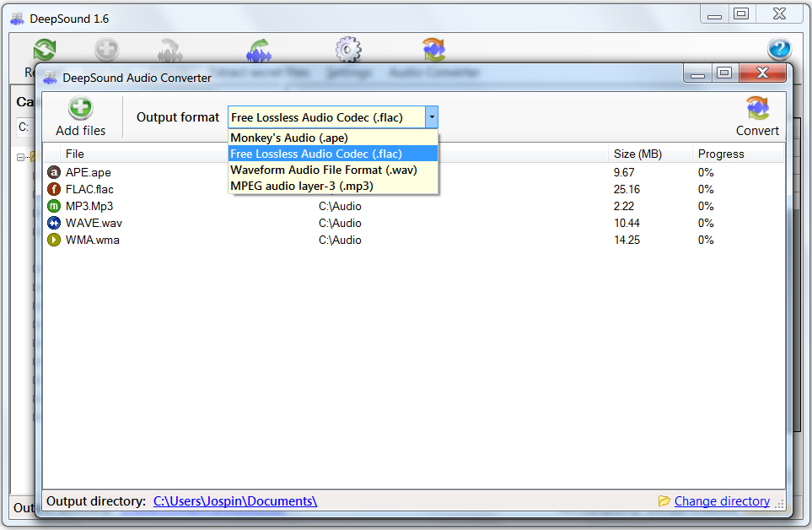The image size is (812, 530).
Task: Click the greyed plus icon in the main DeepSound toolbar
Action: coord(107,51)
